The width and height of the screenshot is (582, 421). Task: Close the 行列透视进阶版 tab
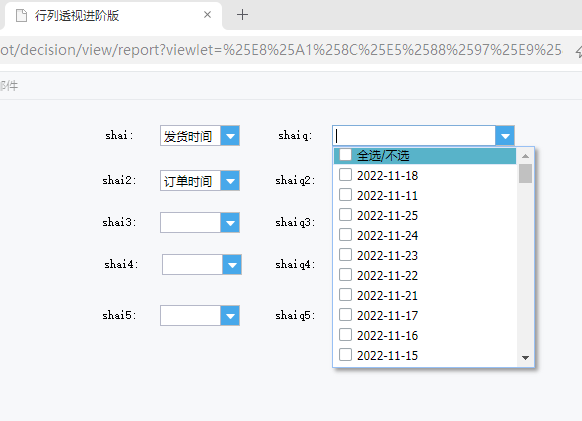pyautogui.click(x=207, y=15)
